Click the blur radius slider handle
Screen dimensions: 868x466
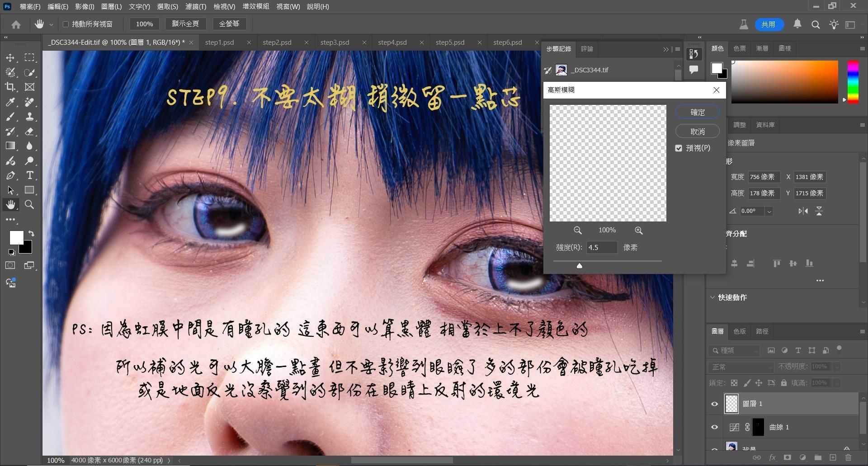580,266
